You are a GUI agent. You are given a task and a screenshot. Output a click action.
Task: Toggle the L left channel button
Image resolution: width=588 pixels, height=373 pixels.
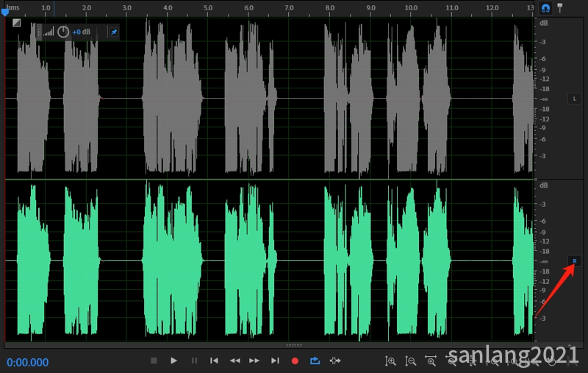574,99
